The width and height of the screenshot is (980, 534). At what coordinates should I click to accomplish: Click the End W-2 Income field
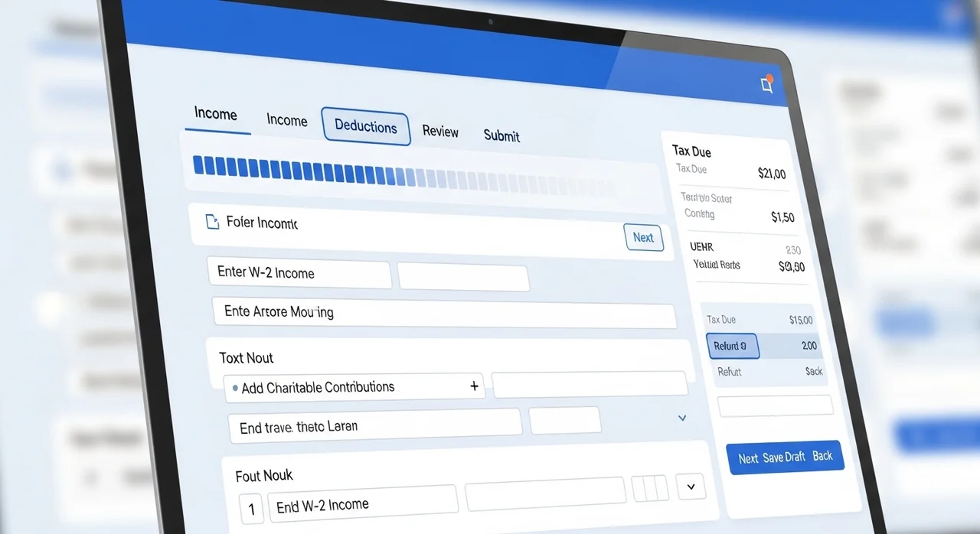tap(363, 503)
